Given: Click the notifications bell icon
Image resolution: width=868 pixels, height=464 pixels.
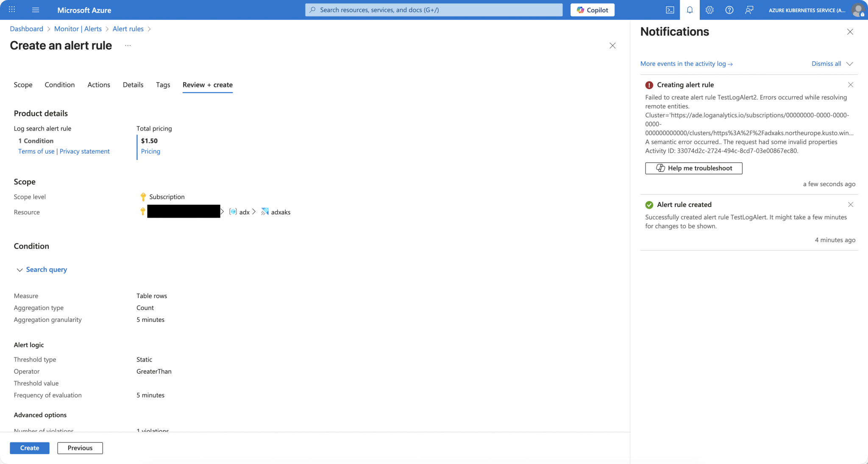Looking at the screenshot, I should (690, 10).
